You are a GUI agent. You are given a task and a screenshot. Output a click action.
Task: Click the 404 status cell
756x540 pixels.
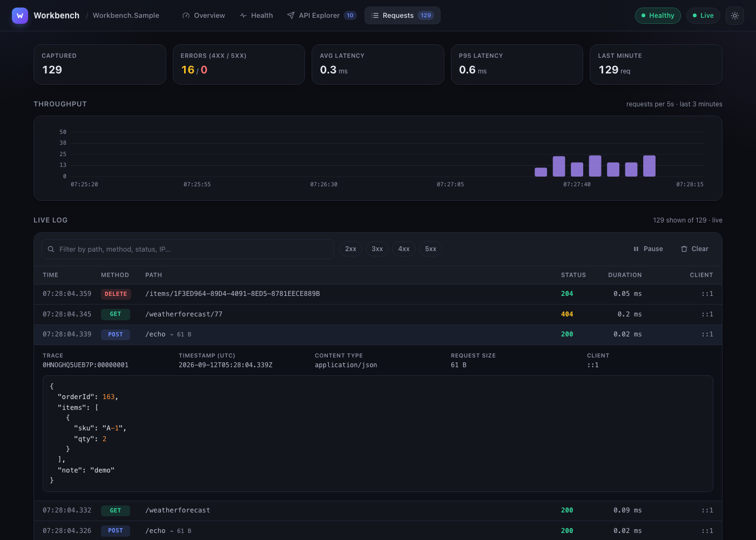(567, 314)
